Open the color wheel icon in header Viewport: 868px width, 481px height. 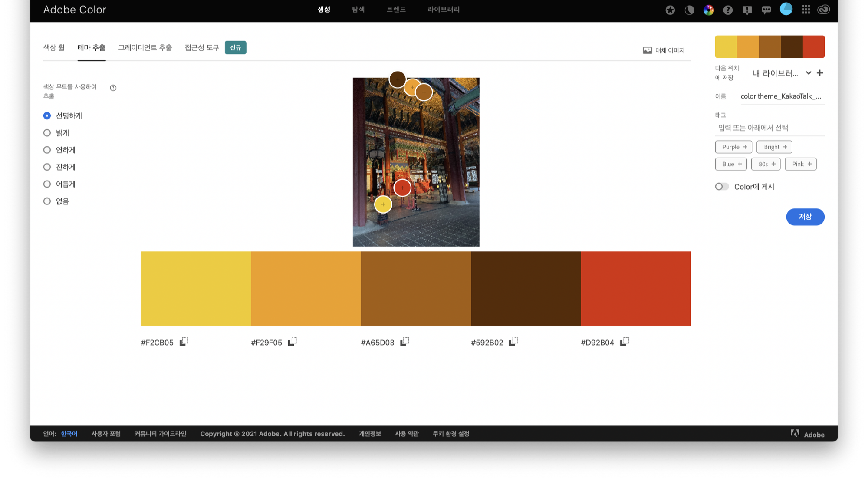point(709,10)
